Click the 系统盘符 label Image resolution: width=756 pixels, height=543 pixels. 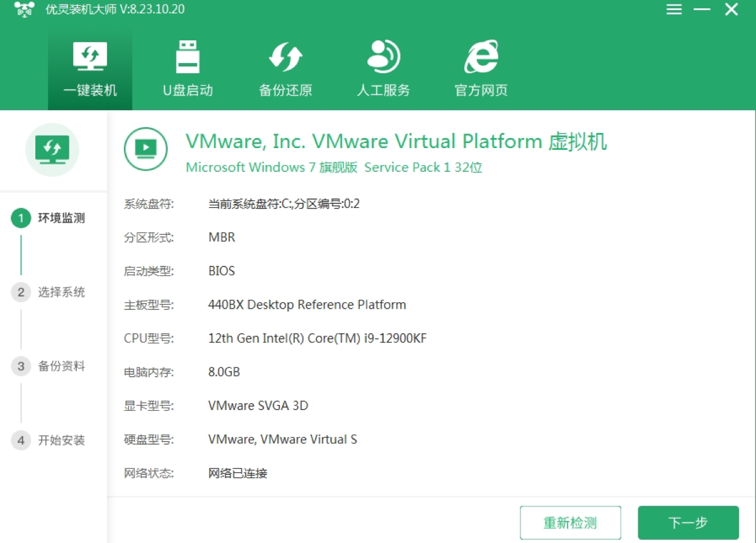pyautogui.click(x=149, y=203)
